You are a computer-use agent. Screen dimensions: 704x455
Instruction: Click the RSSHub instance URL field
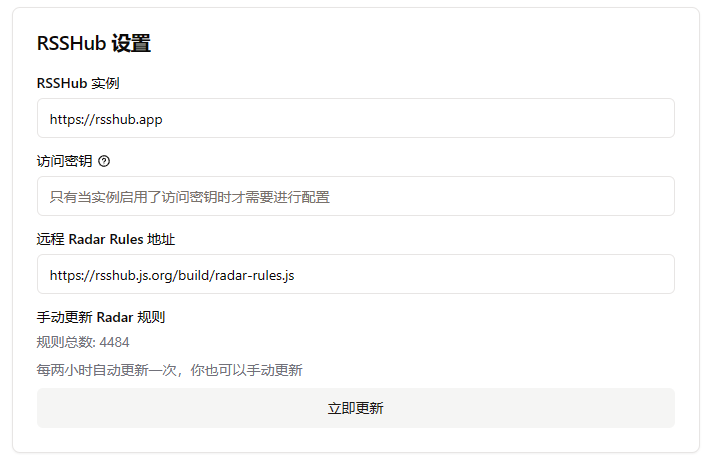[356, 118]
